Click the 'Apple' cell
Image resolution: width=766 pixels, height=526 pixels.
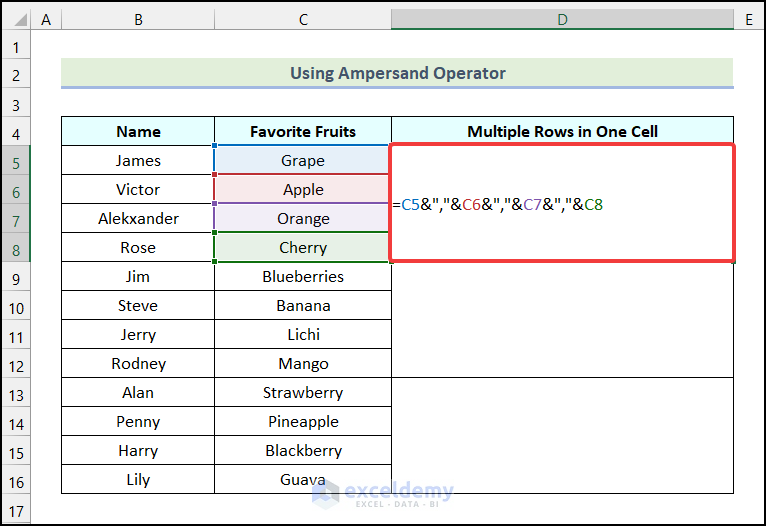tap(303, 189)
